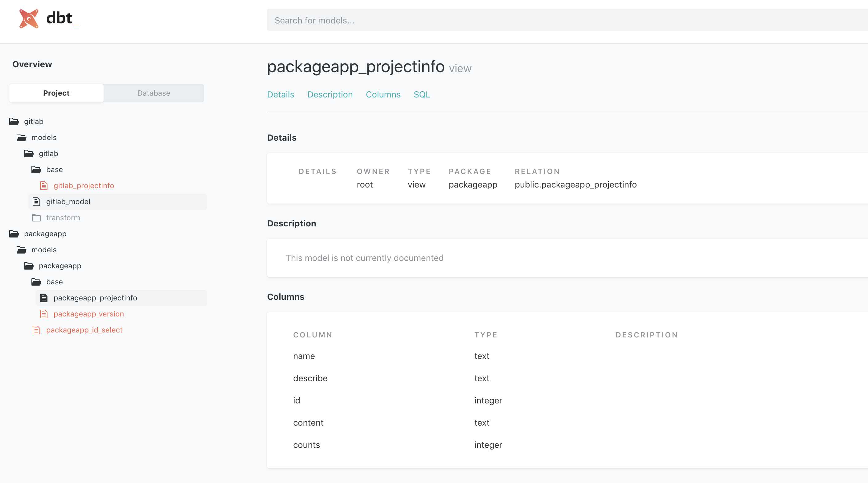Expand transform folder label
Screen dimensions: 868x483
tap(63, 218)
